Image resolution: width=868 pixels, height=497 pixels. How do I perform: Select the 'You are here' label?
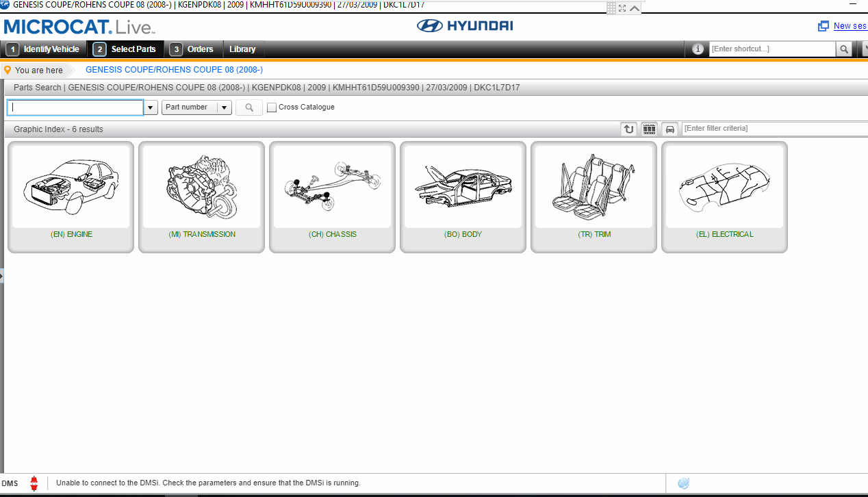pyautogui.click(x=38, y=71)
